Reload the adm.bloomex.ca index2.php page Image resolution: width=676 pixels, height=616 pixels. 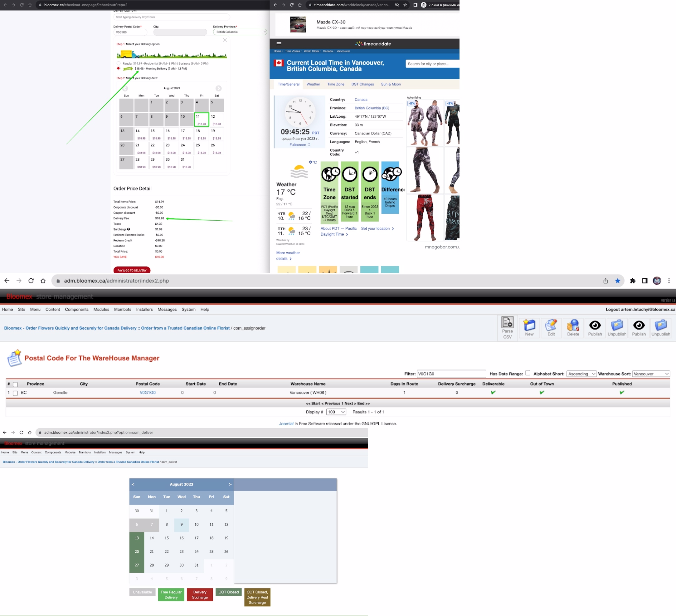pos(31,281)
